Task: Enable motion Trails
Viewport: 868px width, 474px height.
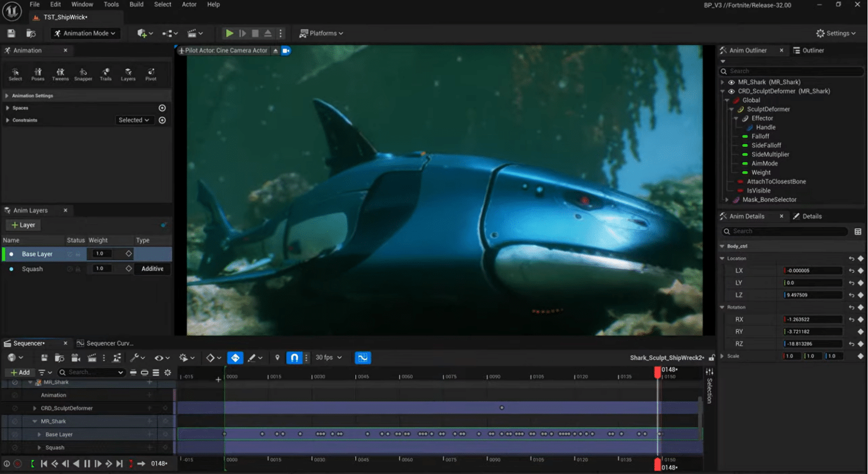Action: [106, 72]
